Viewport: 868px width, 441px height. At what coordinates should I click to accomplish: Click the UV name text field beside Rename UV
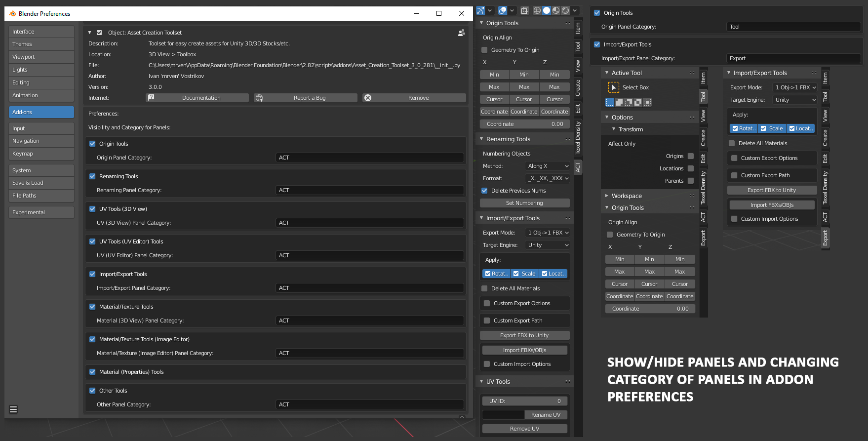tap(503, 415)
